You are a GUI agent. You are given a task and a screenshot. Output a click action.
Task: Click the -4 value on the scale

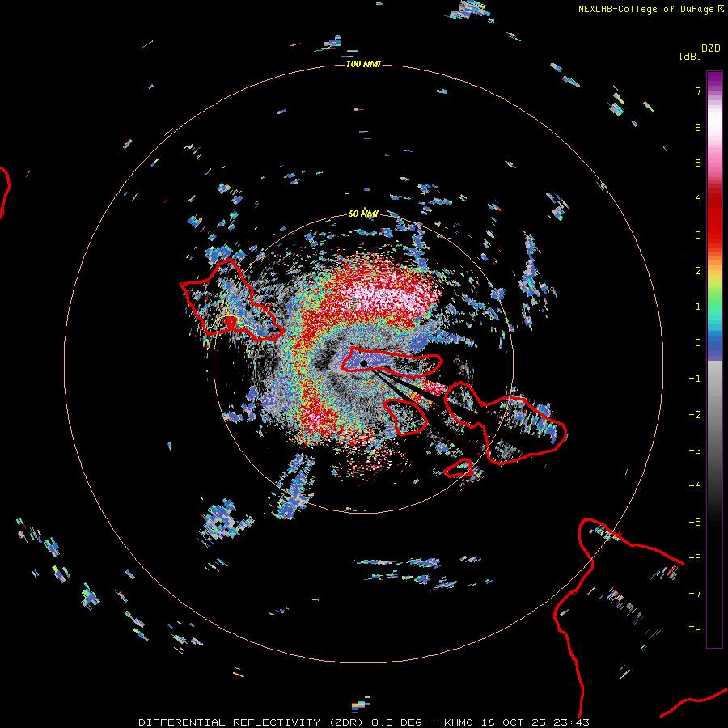pyautogui.click(x=695, y=486)
